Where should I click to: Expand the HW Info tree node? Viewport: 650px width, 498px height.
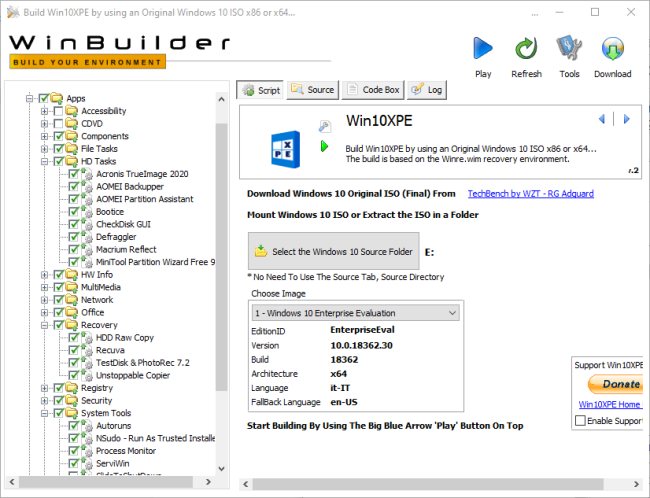coord(44,275)
